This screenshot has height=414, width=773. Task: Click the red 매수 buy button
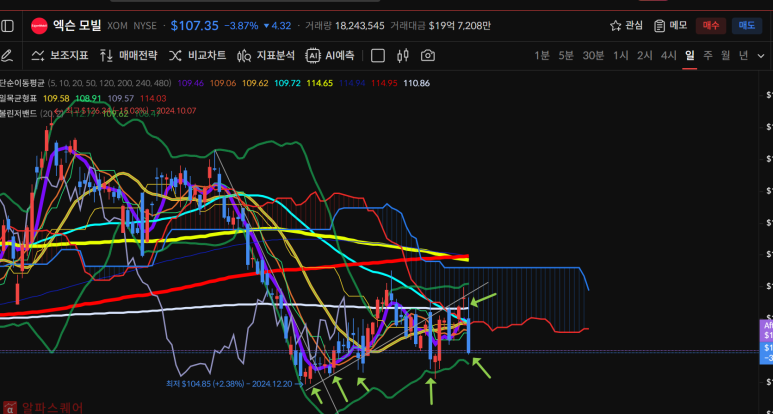711,26
